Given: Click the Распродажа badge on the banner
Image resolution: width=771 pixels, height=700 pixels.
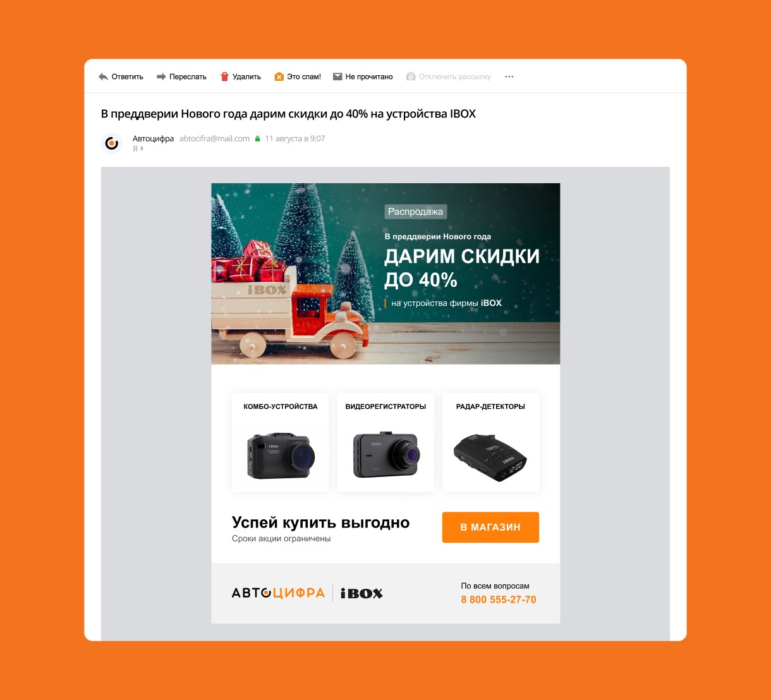Looking at the screenshot, I should [x=415, y=212].
